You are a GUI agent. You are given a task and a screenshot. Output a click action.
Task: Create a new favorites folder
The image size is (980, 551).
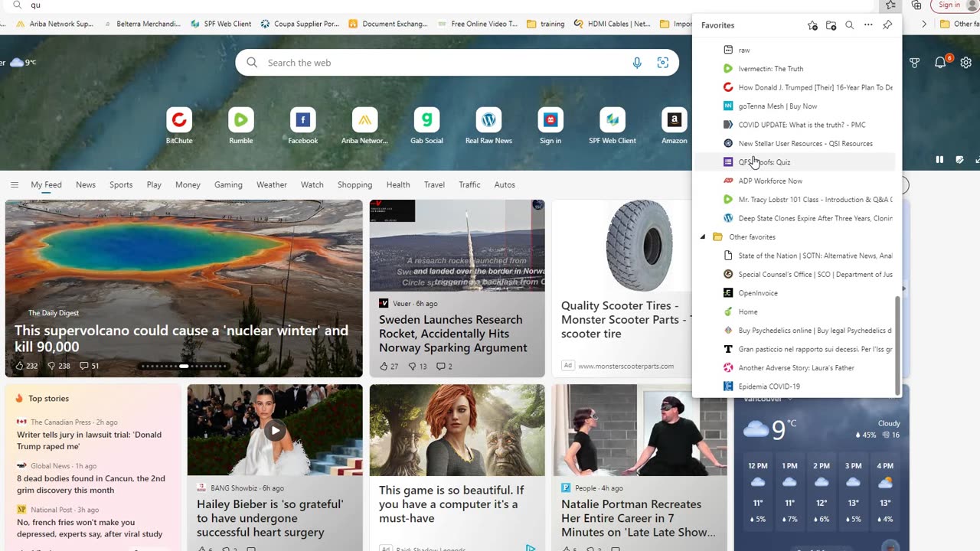(x=831, y=25)
